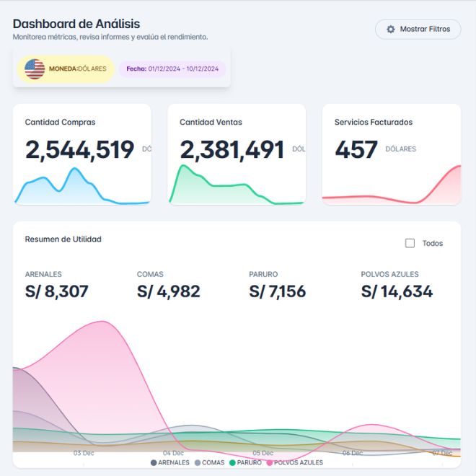Click the blue Cantidad Compras sparkline chart
Viewport: 476px width, 476px height.
click(72, 186)
